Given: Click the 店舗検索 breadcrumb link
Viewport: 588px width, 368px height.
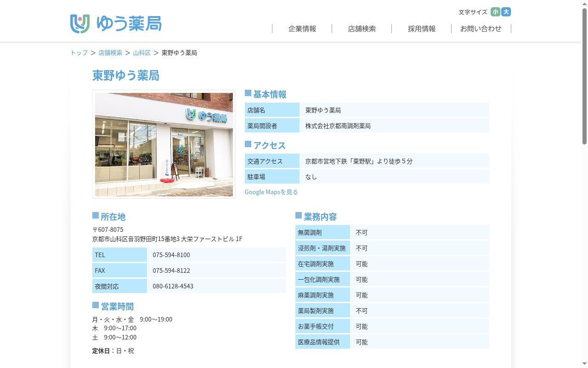Looking at the screenshot, I should click(x=110, y=53).
